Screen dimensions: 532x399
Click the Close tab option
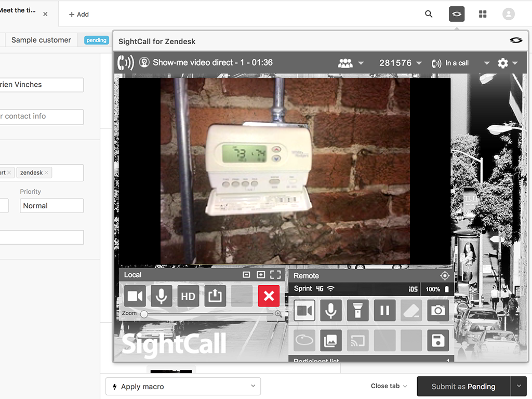pyautogui.click(x=389, y=386)
